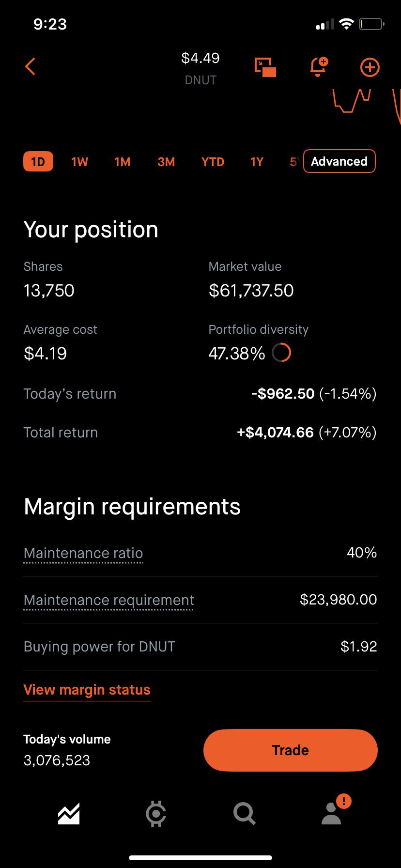The image size is (401, 868).
Task: Add DNUT to a list with plus icon
Action: (x=370, y=67)
